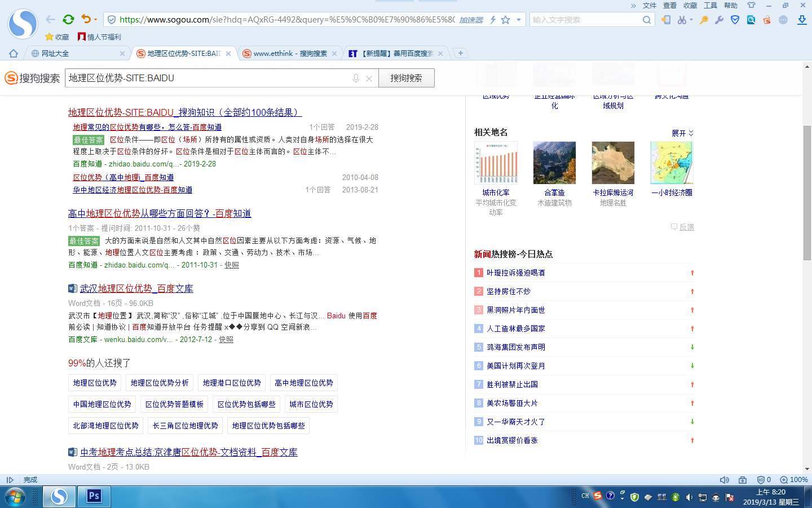The height and width of the screenshot is (508, 812).
Task: Click the 收藏 star in the bookmarks bar
Action: pos(57,37)
